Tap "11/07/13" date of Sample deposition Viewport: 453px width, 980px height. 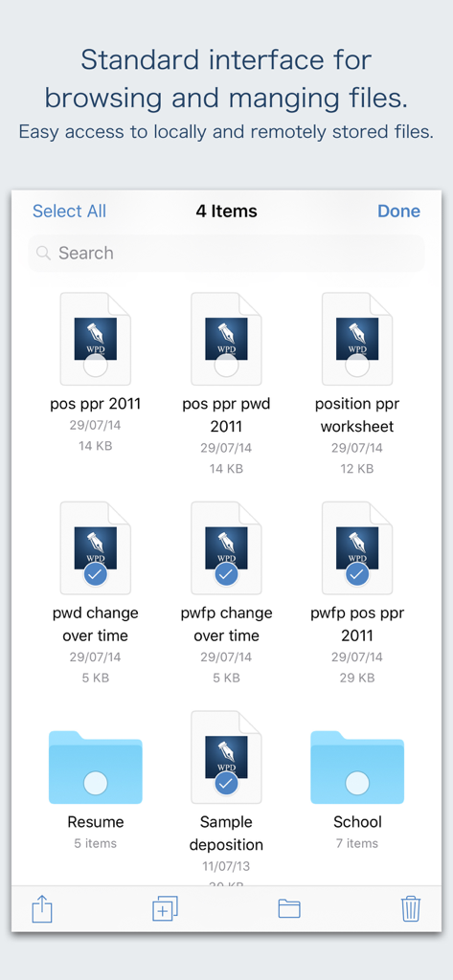[226, 866]
